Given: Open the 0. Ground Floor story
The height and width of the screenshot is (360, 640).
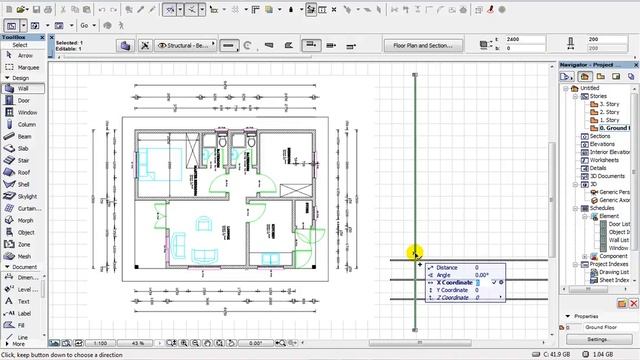Looking at the screenshot, I should 610,128.
